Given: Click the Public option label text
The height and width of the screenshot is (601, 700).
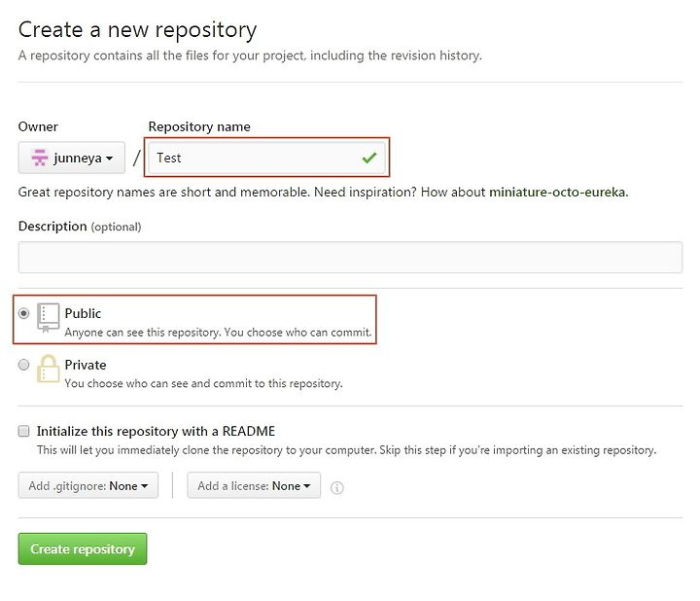Looking at the screenshot, I should point(83,313).
